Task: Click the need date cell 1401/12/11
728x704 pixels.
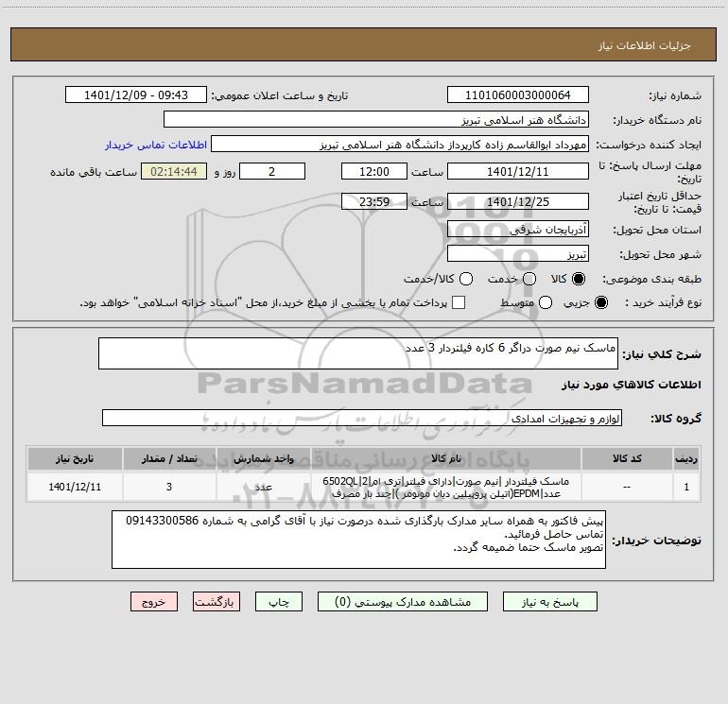Action: pos(75,488)
